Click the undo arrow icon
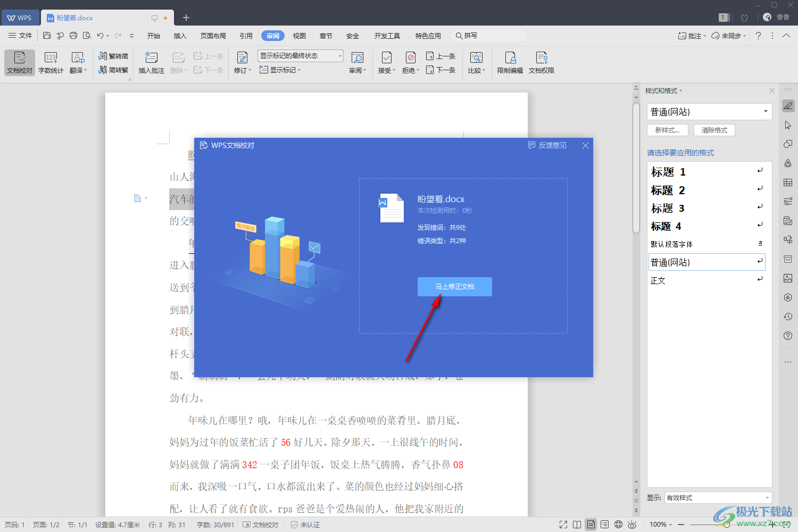This screenshot has height=532, width=798. coord(100,36)
